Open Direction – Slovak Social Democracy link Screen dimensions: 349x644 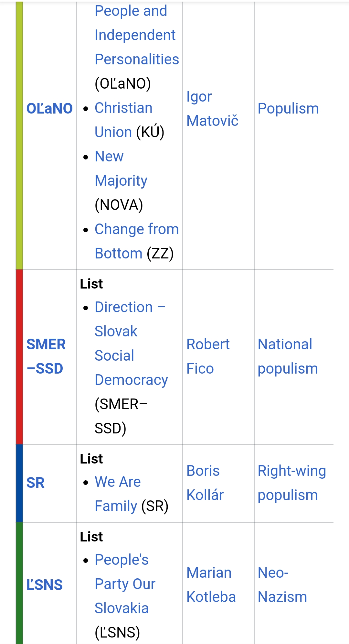(x=131, y=344)
